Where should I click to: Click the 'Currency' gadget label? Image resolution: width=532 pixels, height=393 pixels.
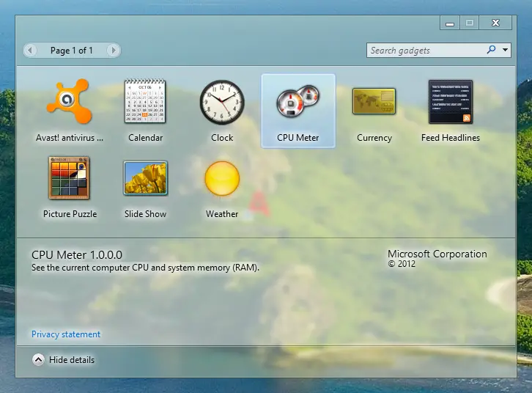pos(374,138)
